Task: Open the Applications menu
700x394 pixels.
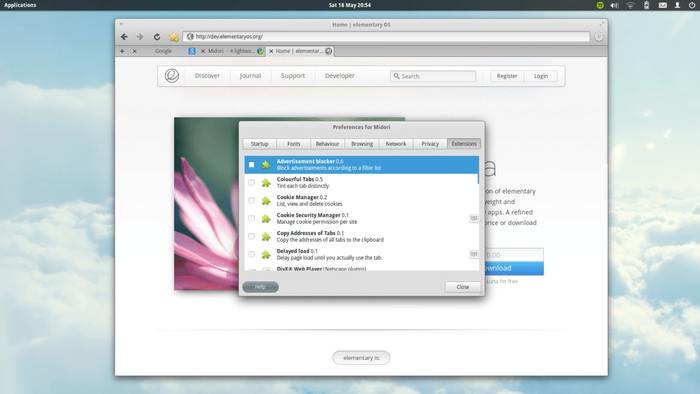Action: click(20, 5)
